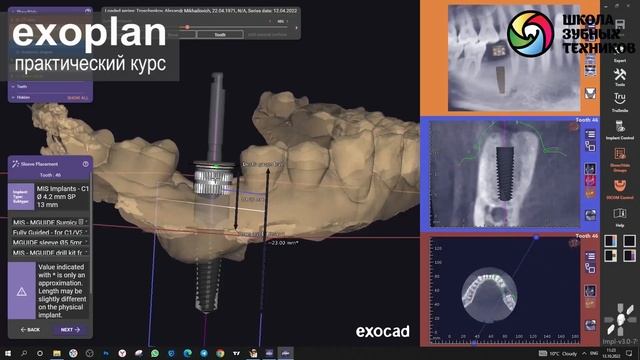Open the taskbar search icon

pyautogui.click(x=24, y=353)
